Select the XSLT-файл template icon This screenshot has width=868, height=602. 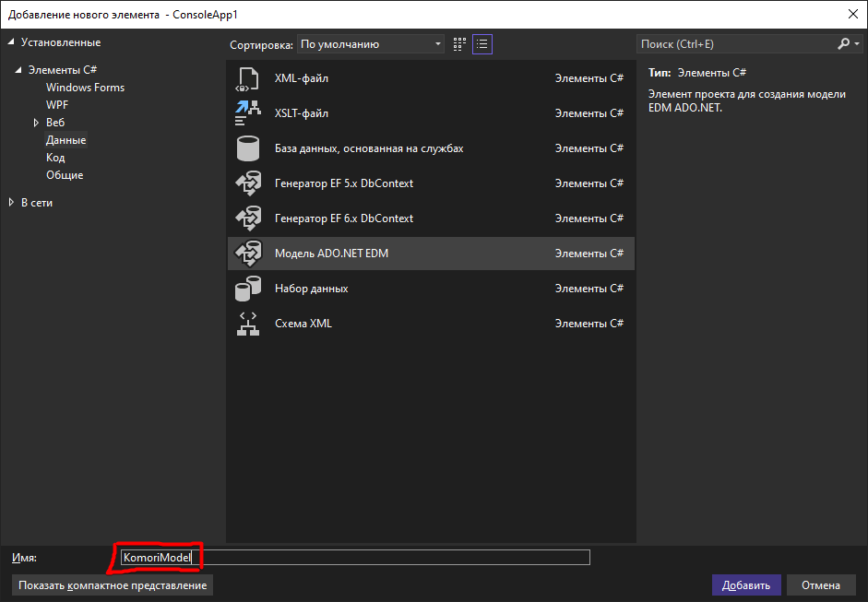(248, 113)
